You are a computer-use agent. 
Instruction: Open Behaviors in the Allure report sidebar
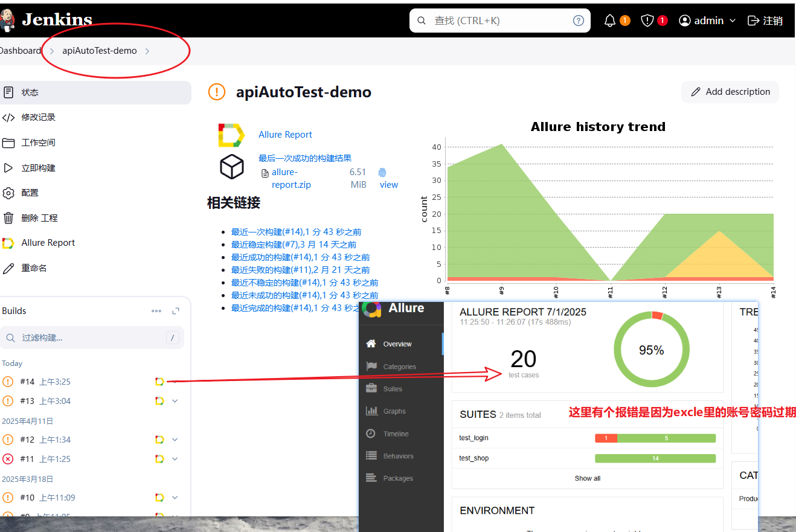[401, 456]
